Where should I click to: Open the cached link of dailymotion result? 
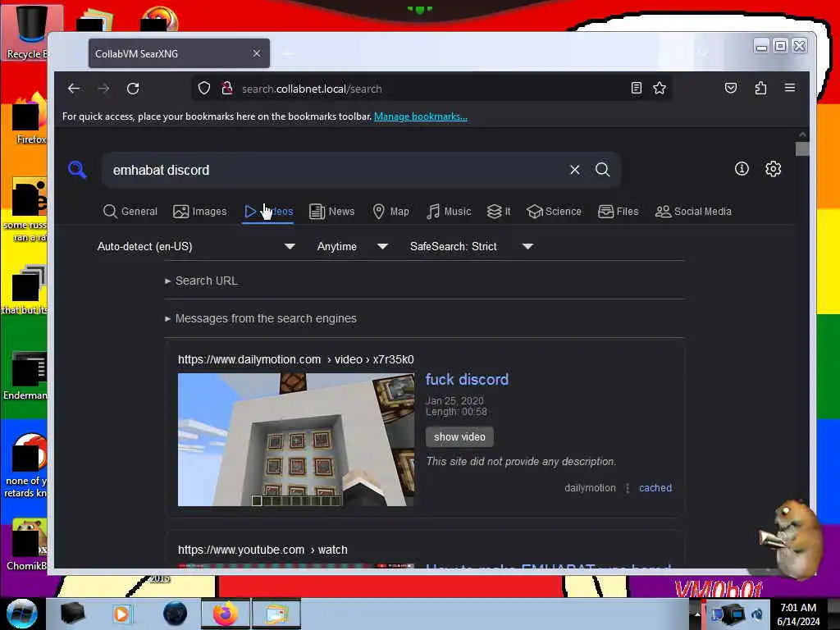click(x=655, y=487)
